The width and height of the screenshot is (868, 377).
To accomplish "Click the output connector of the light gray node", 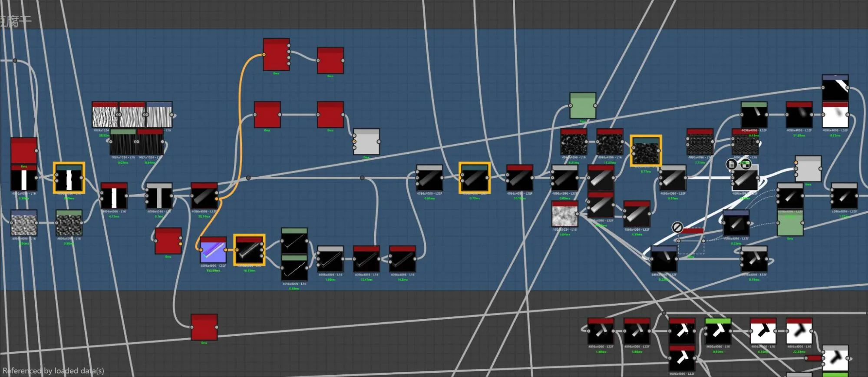I will tap(379, 142).
